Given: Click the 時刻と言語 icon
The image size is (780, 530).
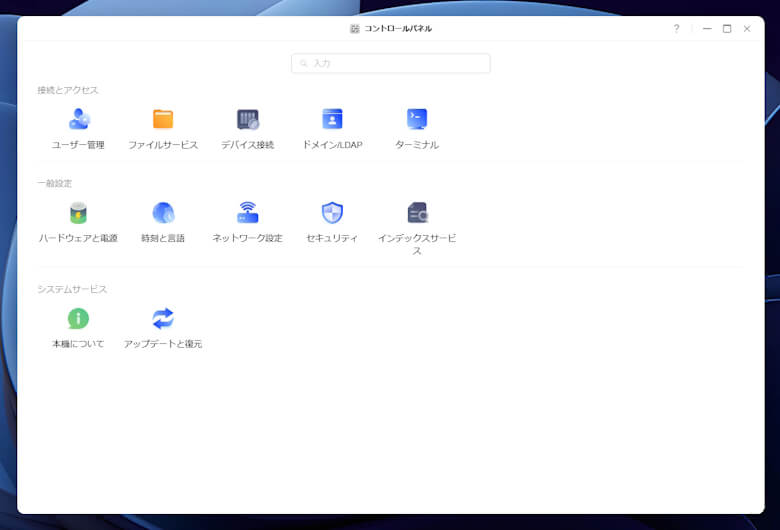Looking at the screenshot, I should click(x=163, y=213).
